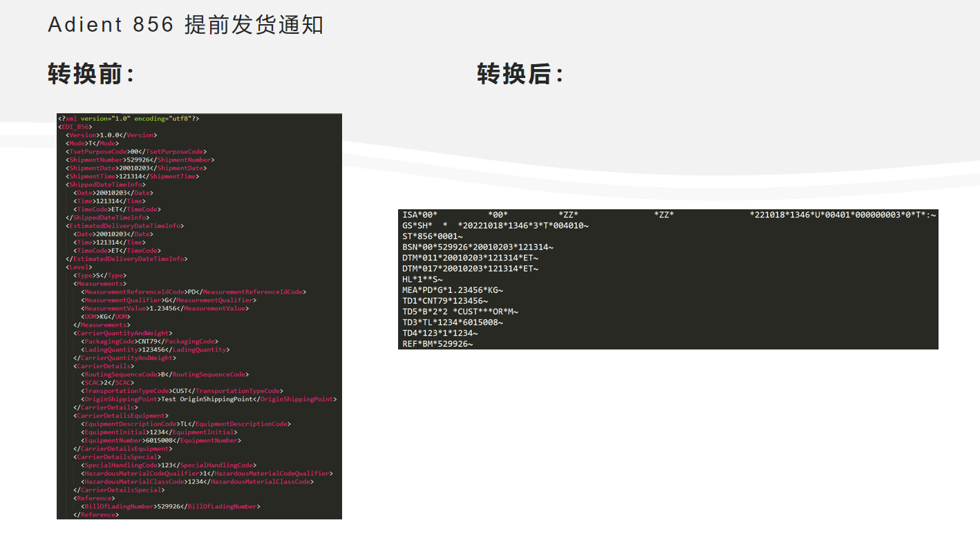Click the DTM*011 segment line

click(471, 258)
